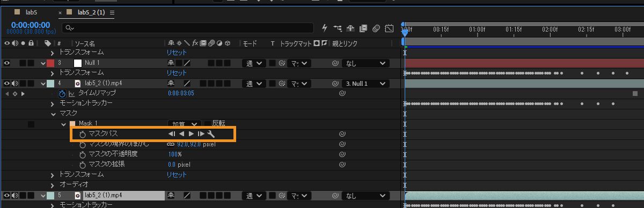644x208 pixels.
Task: Hide the Null 1 layer with its eye
Action: tap(7, 63)
